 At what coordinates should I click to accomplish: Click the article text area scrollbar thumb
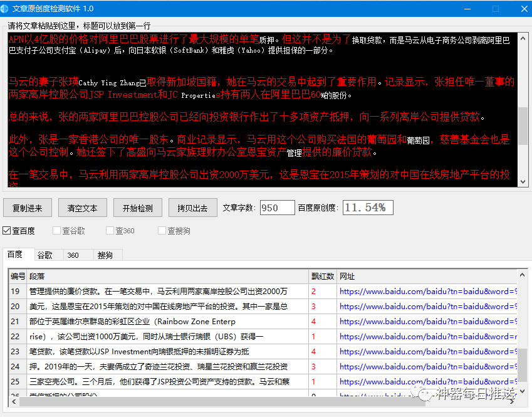tap(523, 125)
